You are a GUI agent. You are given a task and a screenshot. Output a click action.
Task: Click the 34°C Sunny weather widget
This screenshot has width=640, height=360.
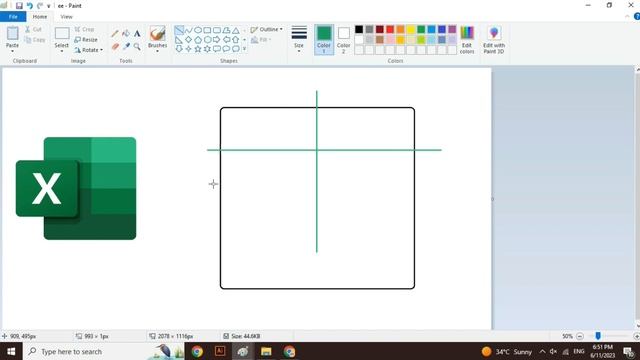507,352
